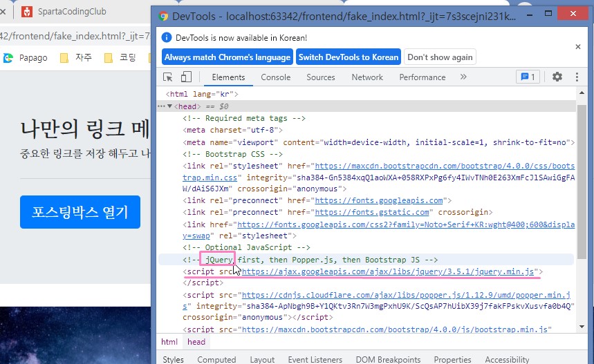Collapse the head element node

pos(169,106)
